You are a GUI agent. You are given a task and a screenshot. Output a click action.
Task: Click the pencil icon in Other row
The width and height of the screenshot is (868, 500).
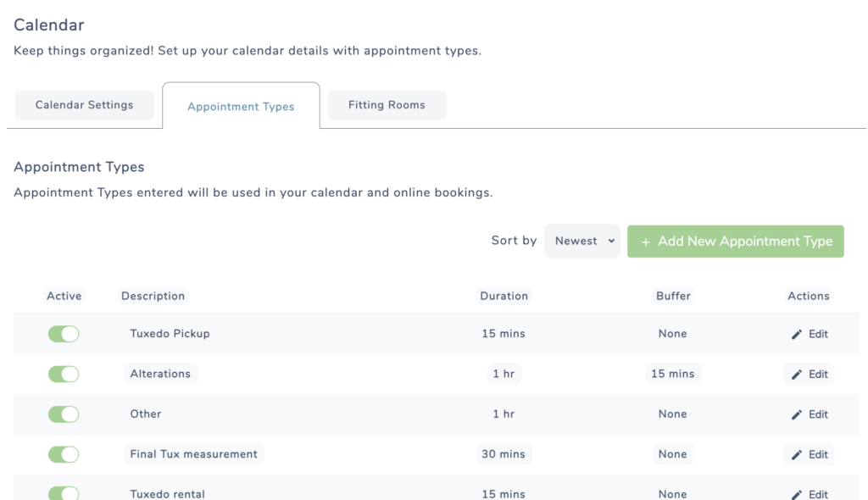[797, 414]
